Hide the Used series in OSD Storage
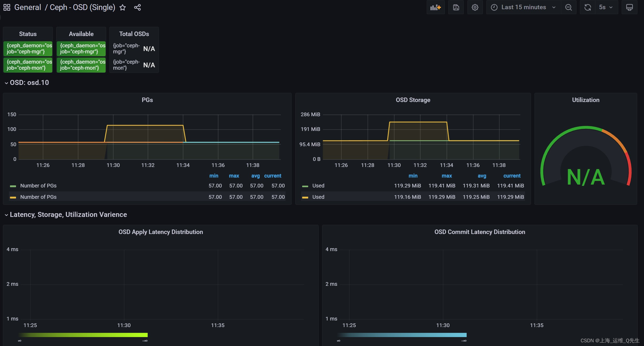The height and width of the screenshot is (346, 644). [x=318, y=185]
